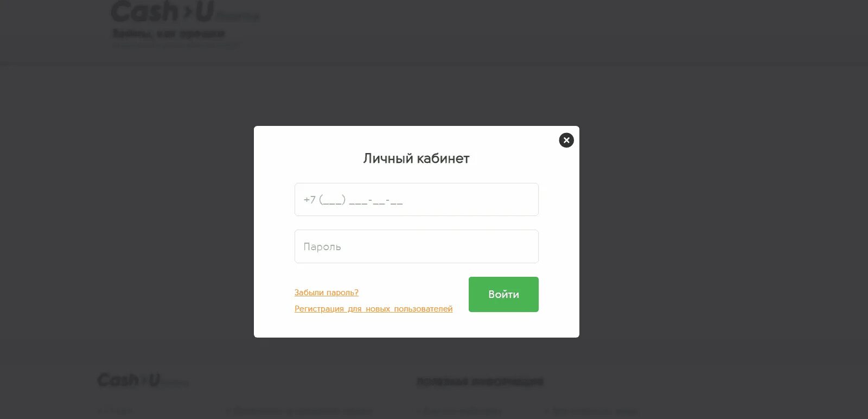Open the first link under Полезная информация
Viewport: 868px width, 419px height.
461,411
